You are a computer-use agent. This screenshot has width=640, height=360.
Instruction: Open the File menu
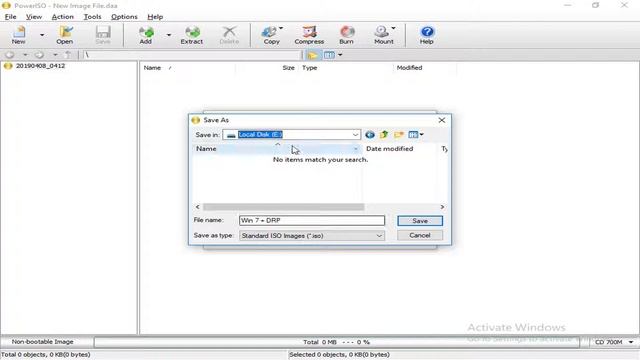[x=10, y=17]
